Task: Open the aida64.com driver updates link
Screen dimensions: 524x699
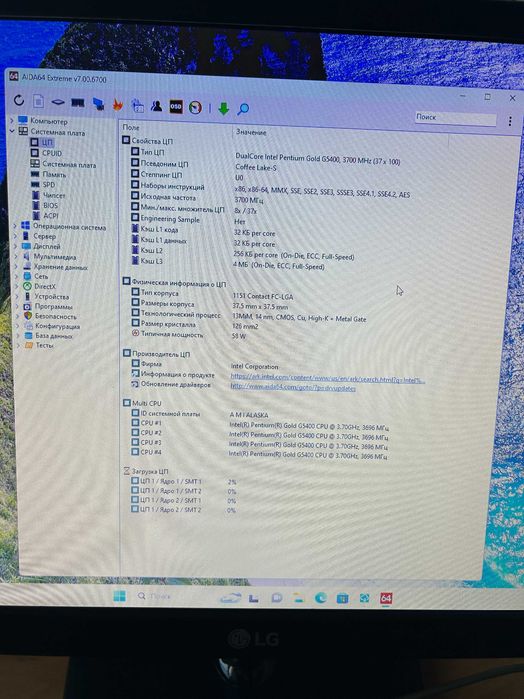Action: (x=293, y=387)
